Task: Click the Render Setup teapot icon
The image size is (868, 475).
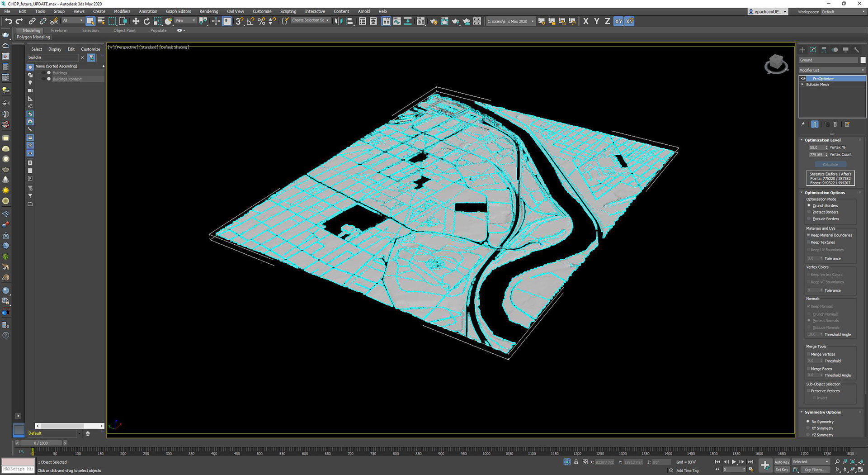Action: point(434,21)
